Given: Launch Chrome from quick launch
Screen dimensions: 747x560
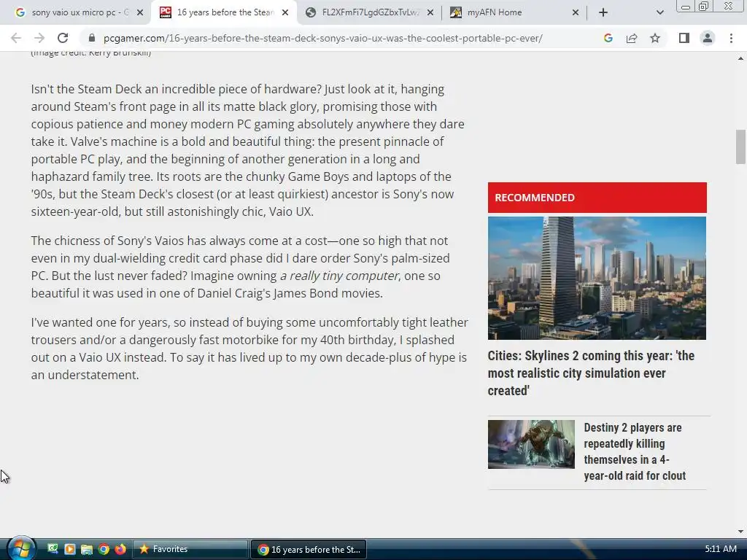Looking at the screenshot, I should [104, 549].
